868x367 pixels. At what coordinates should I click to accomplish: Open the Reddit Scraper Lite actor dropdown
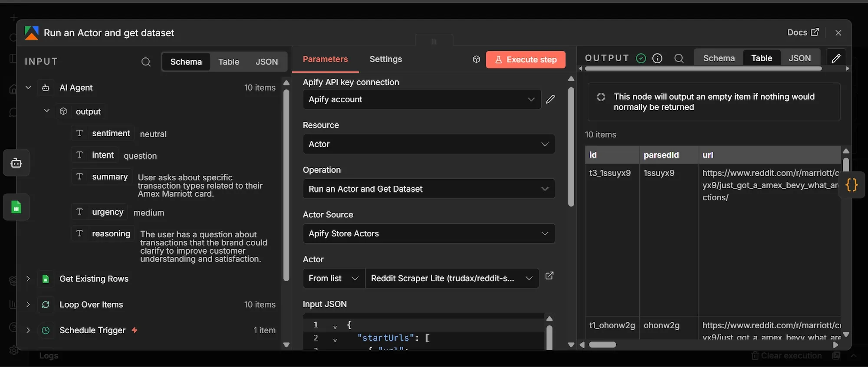coord(452,278)
